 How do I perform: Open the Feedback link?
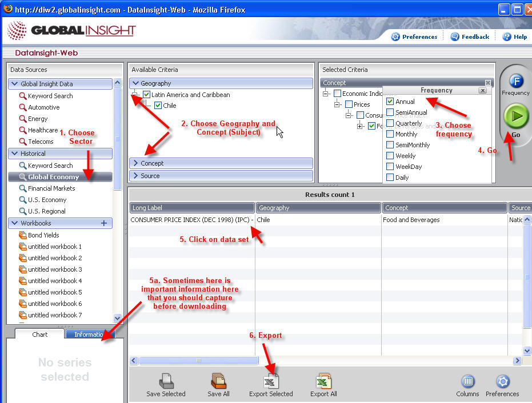(x=470, y=37)
